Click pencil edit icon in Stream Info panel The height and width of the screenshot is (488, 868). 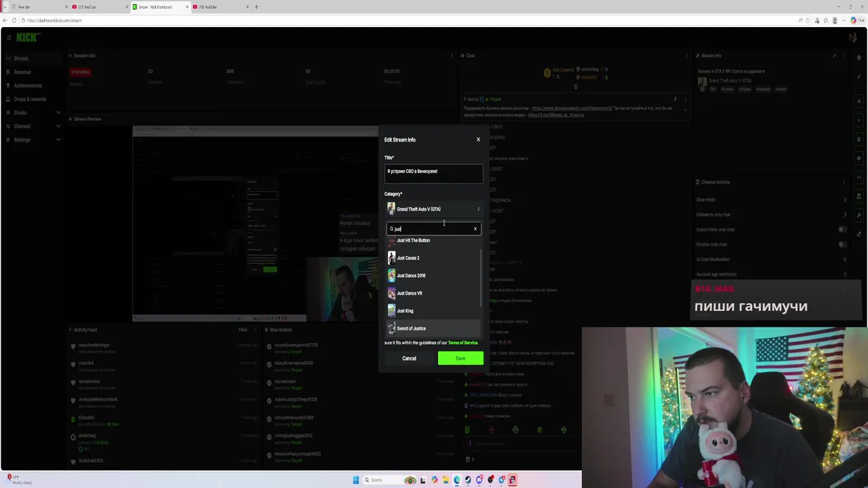pos(835,56)
